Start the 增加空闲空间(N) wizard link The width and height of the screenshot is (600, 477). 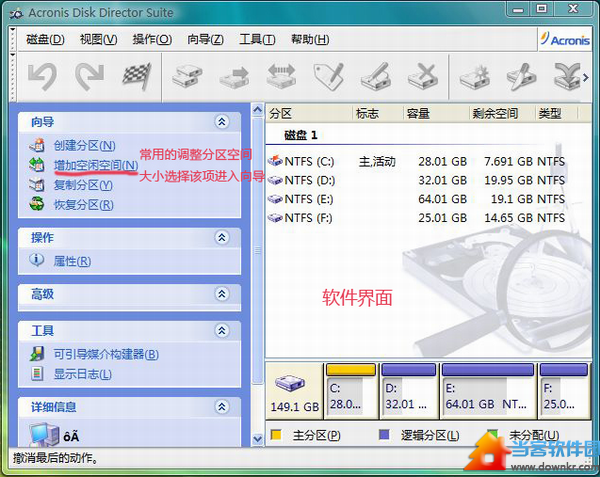(x=96, y=165)
